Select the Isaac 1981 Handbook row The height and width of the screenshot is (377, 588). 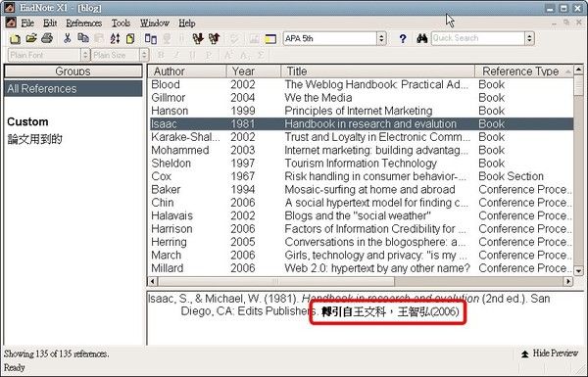tap(361, 124)
